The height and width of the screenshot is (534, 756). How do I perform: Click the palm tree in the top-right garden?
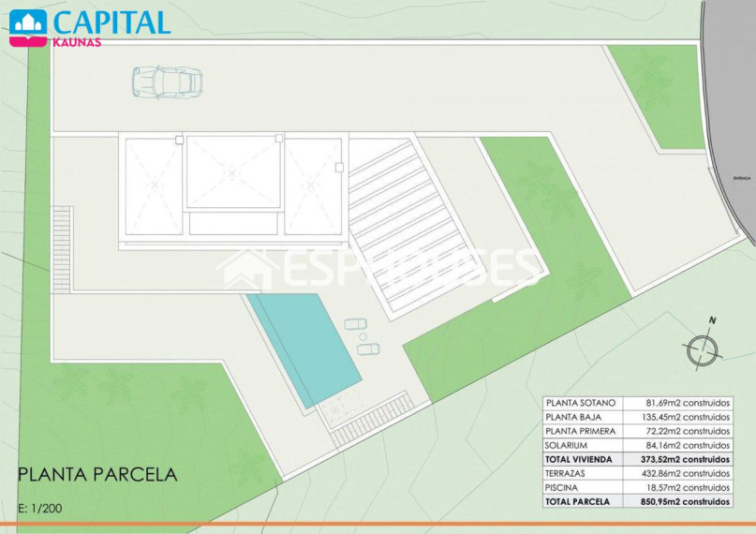(652, 78)
